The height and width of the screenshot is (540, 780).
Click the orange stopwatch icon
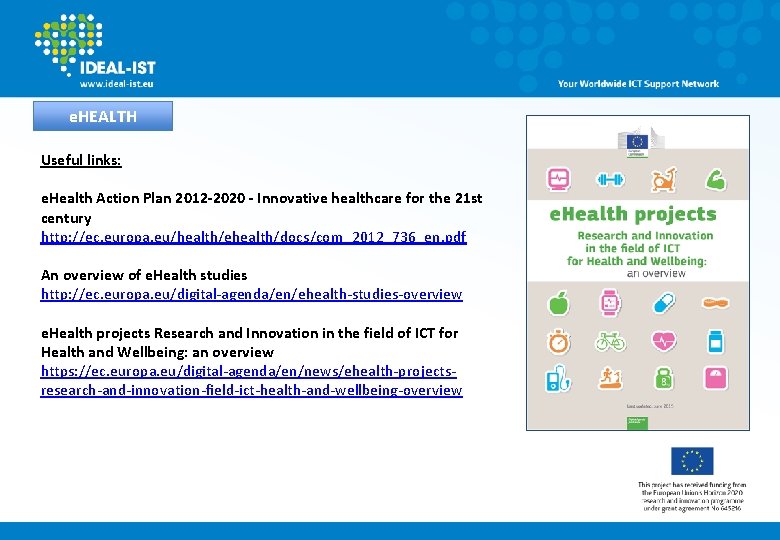click(x=559, y=342)
